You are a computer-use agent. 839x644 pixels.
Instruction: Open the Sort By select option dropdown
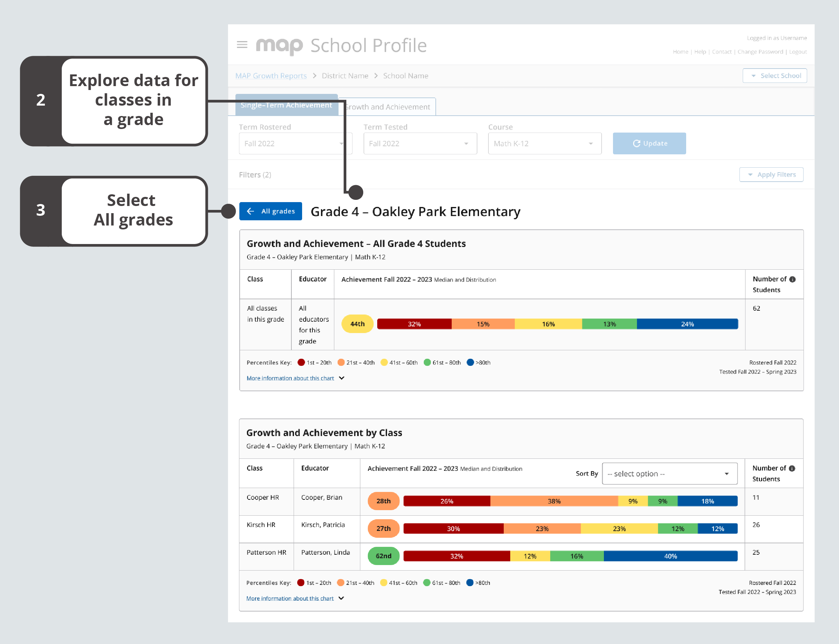(669, 473)
